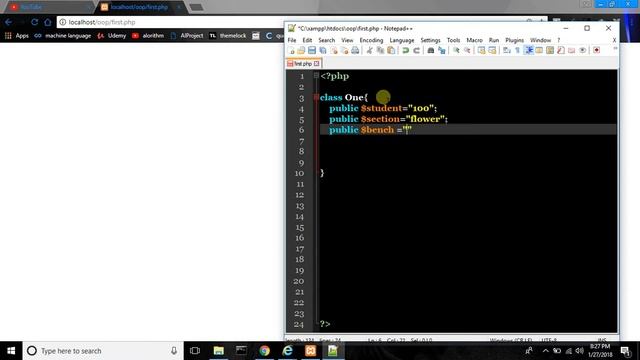Open the Edit menu
The width and height of the screenshot is (640, 360).
307,40
